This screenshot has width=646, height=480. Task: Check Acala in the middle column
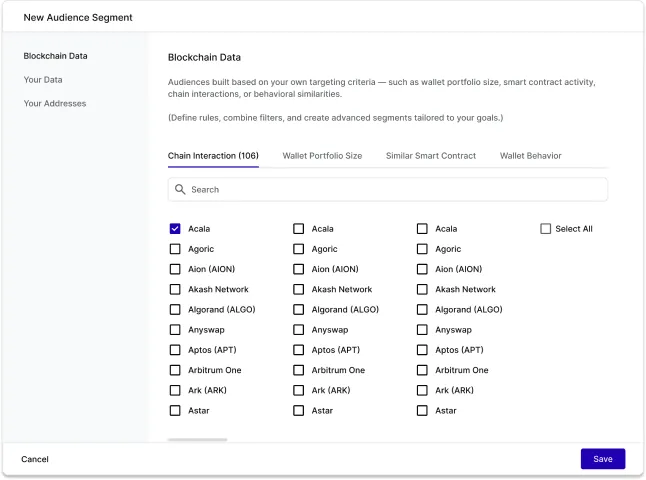[299, 229]
